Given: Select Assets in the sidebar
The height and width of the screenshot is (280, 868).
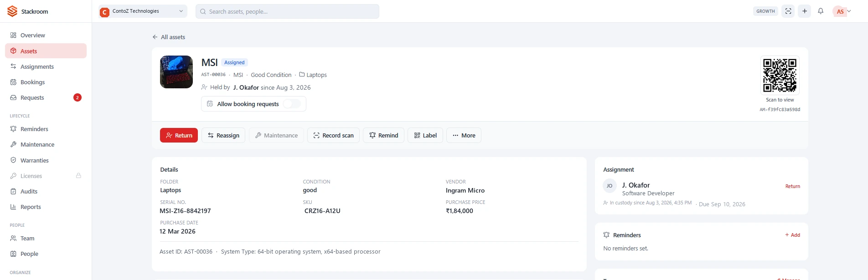Looking at the screenshot, I should (46, 51).
